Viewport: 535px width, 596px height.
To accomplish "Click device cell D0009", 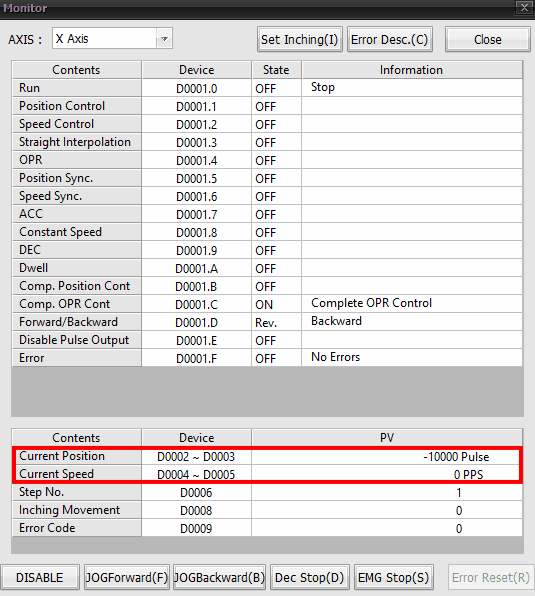I will click(196, 528).
